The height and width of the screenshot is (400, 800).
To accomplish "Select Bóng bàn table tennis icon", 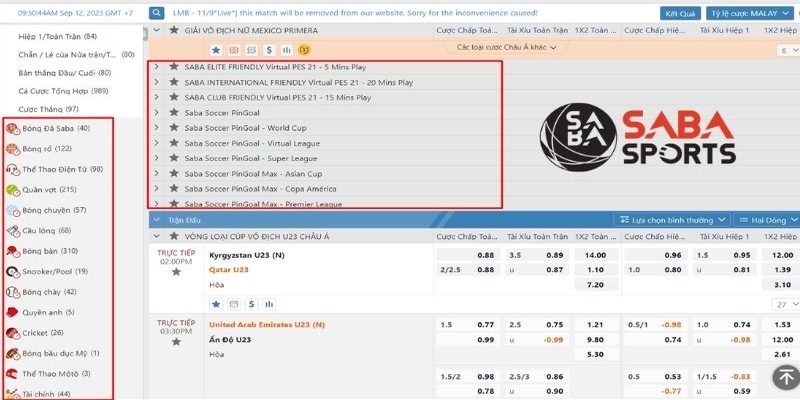I will click(x=13, y=252).
